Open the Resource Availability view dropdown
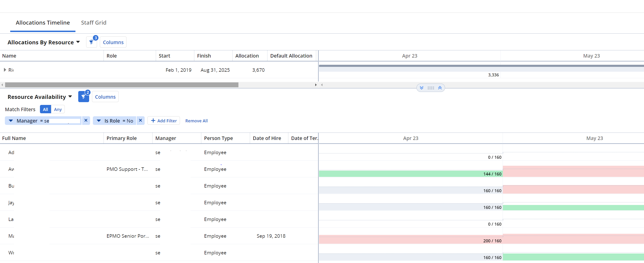The height and width of the screenshot is (263, 644). [70, 97]
